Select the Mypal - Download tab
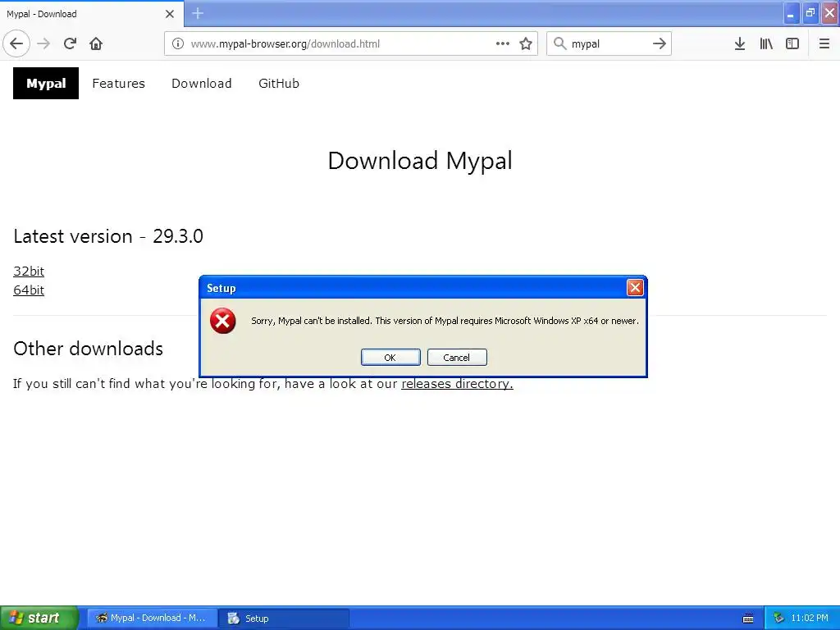Screen dimensions: 840x630 [x=91, y=14]
